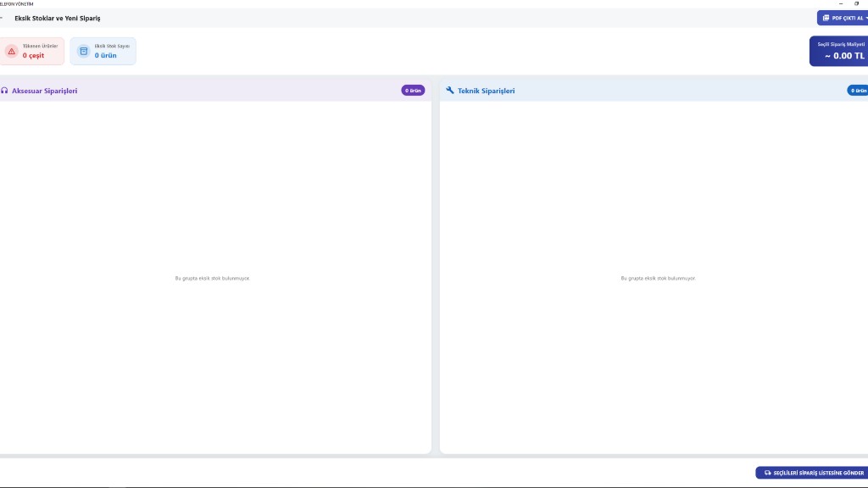Click the wrench icon in Teknik Siparişleri
The image size is (868, 488).
tap(450, 90)
